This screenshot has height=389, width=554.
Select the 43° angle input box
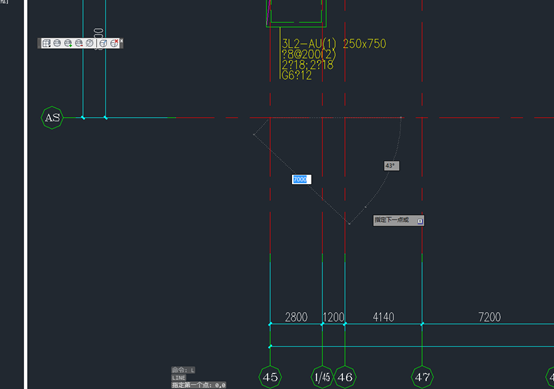(391, 166)
